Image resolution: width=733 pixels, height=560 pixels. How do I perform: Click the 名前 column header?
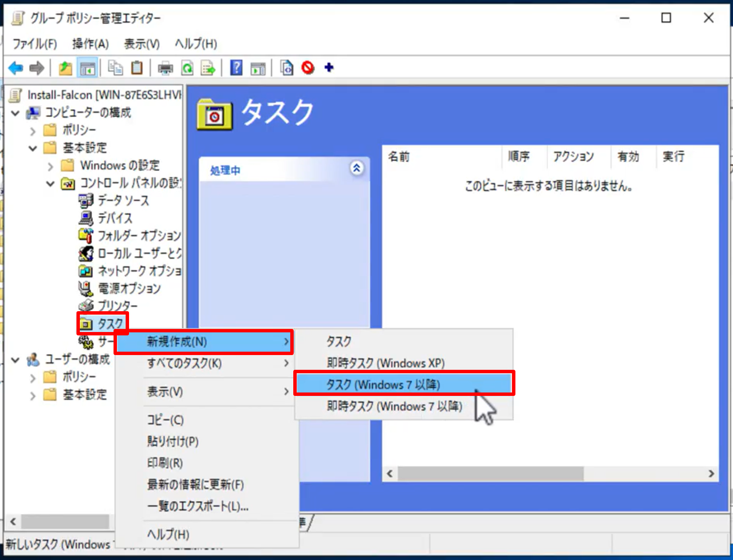coord(399,157)
